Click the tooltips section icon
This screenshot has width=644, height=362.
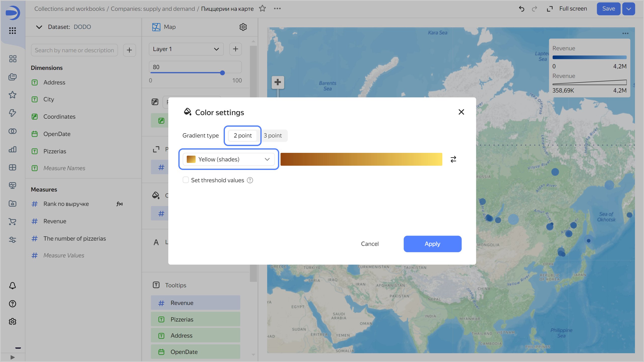coord(156,285)
